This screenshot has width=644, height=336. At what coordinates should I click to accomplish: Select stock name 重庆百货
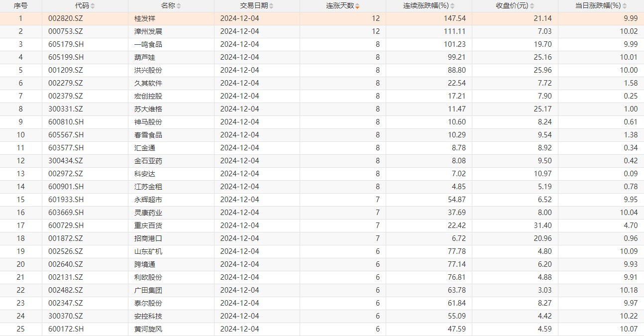click(x=148, y=225)
